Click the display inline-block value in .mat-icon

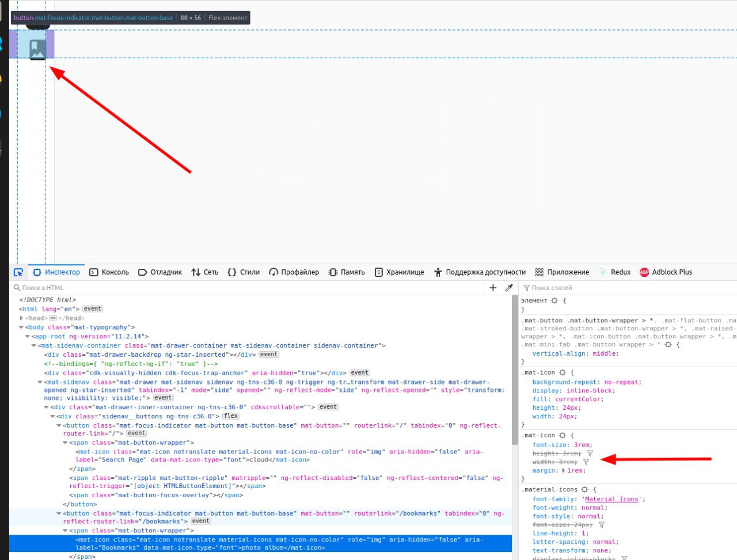pyautogui.click(x=590, y=391)
